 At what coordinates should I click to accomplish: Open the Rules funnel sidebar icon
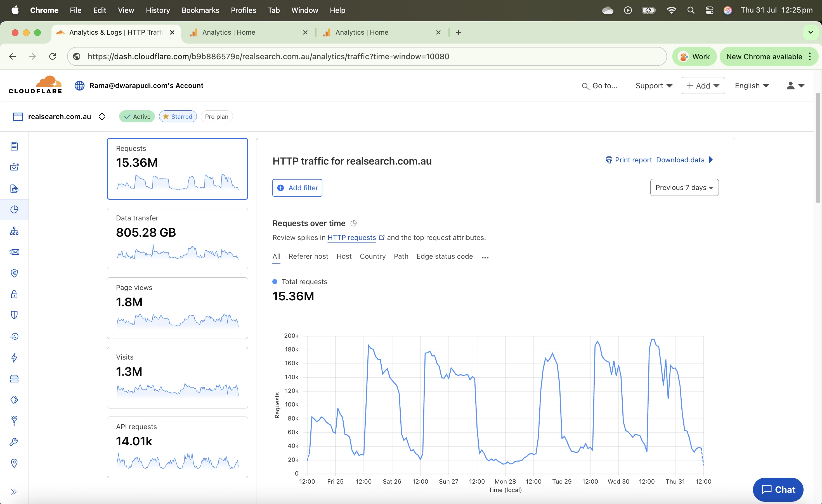(14, 420)
